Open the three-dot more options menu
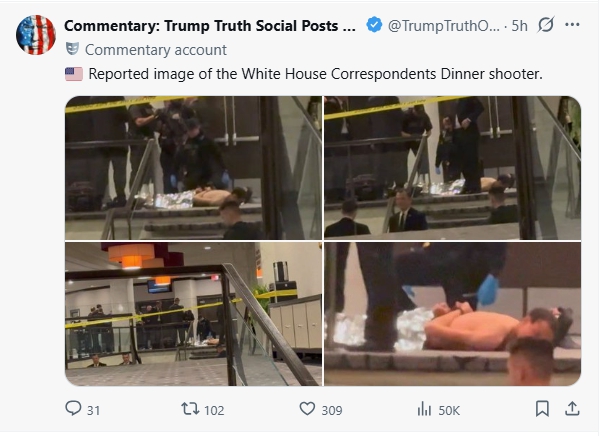This screenshot has height=436, width=609. [x=572, y=25]
